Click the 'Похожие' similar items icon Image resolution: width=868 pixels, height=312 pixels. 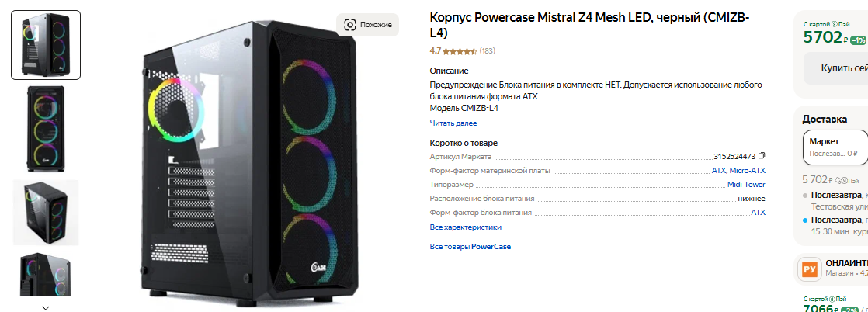[350, 25]
